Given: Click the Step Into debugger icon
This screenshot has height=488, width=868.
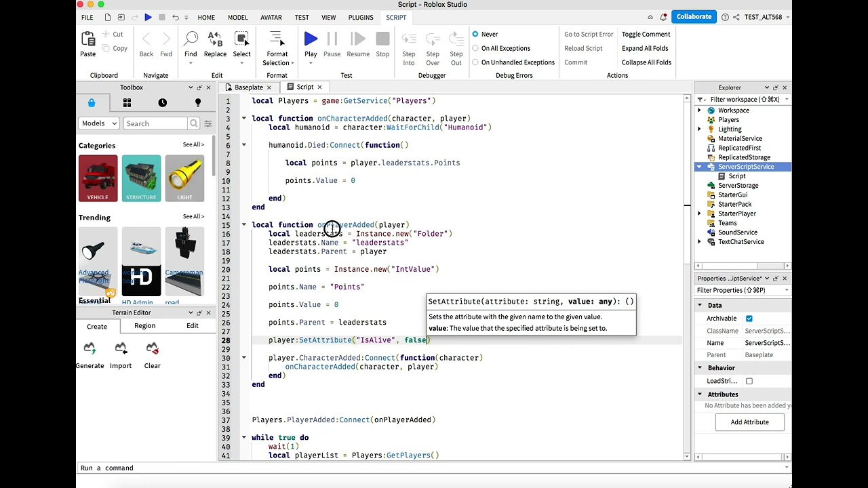Looking at the screenshot, I should coord(409,39).
